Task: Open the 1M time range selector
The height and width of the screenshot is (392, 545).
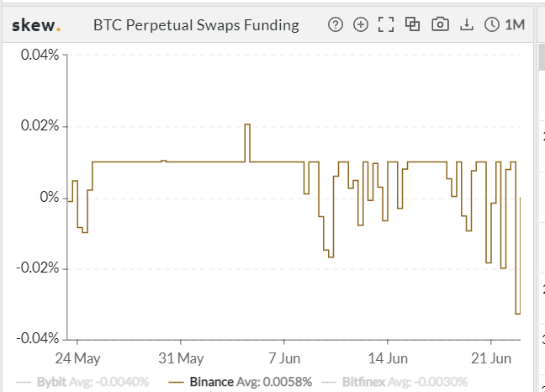Action: [515, 24]
